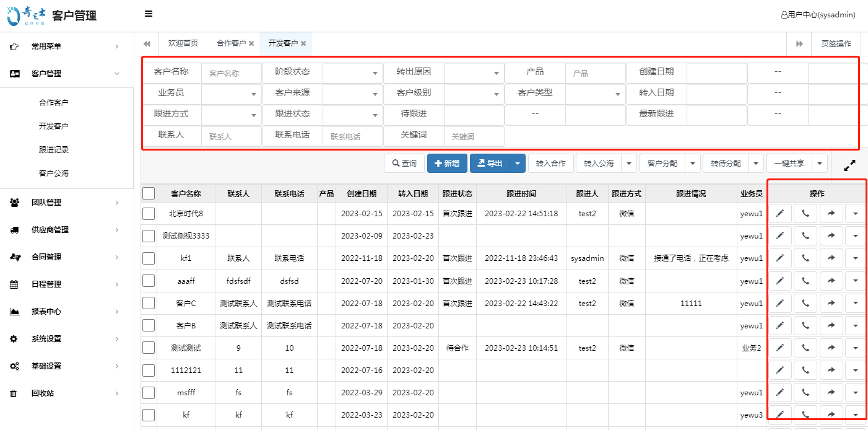Click the 转入合作 button
Image resolution: width=868 pixels, height=430 pixels.
(x=551, y=164)
